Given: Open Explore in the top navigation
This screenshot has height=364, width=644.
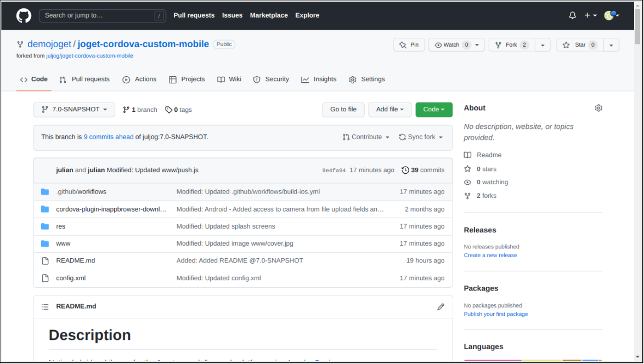Looking at the screenshot, I should click(307, 15).
